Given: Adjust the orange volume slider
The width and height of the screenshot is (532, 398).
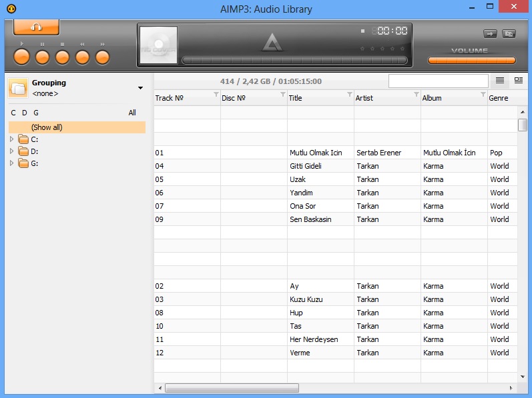Looking at the screenshot, I should [472, 61].
